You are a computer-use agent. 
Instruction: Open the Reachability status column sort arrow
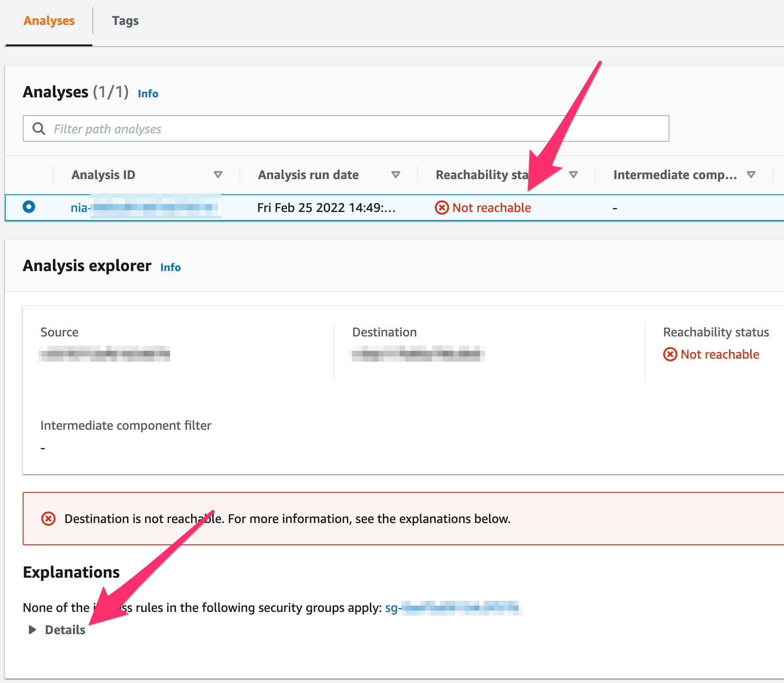coord(573,175)
